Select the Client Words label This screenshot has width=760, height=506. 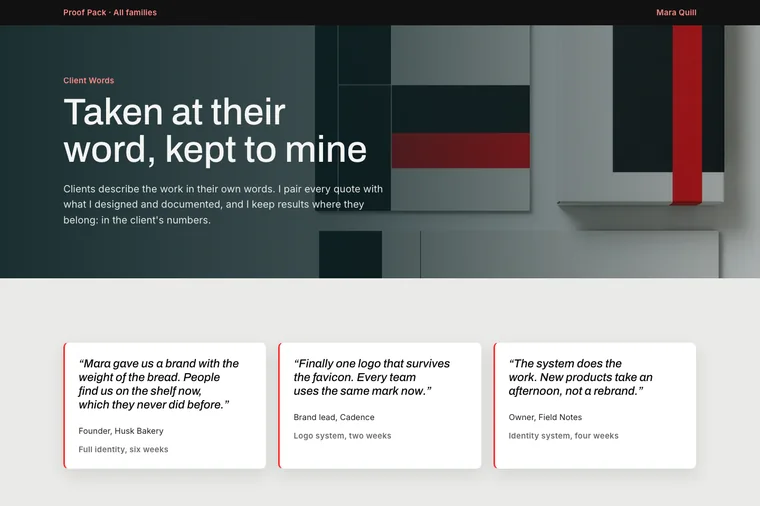pyautogui.click(x=89, y=80)
